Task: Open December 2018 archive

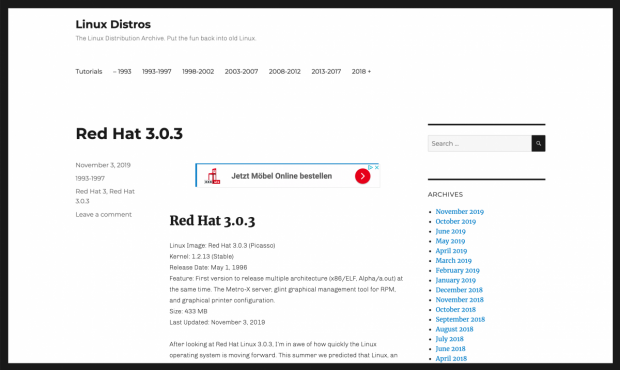Action: pyautogui.click(x=459, y=290)
